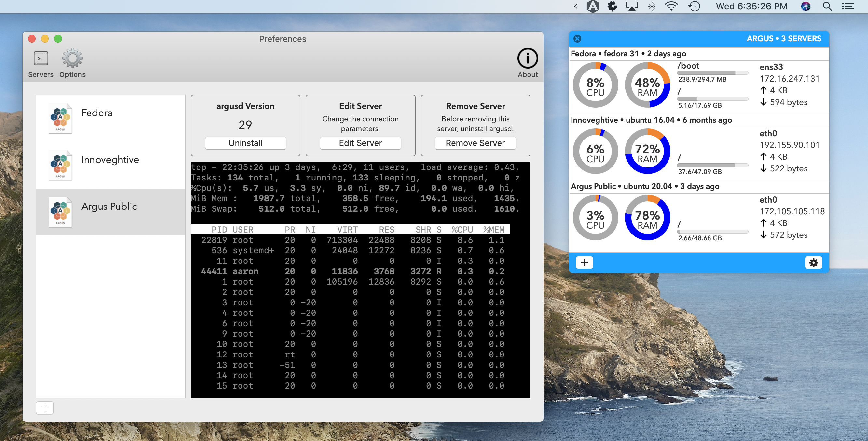
Task: Click the menu bar clock Wed 6:35:26 PM
Action: coord(751,7)
